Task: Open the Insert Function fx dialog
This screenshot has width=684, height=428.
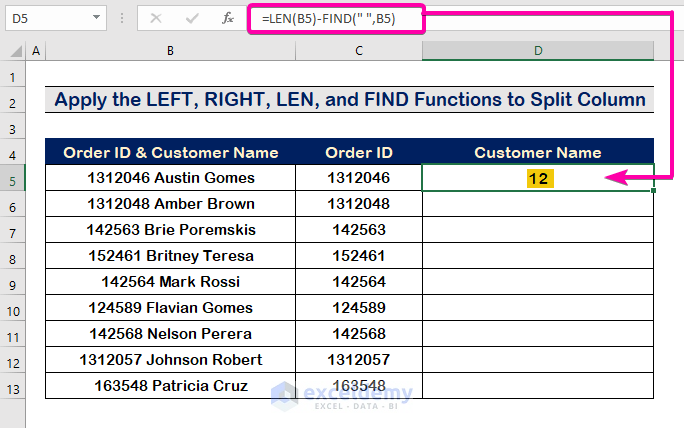Action: [x=228, y=18]
